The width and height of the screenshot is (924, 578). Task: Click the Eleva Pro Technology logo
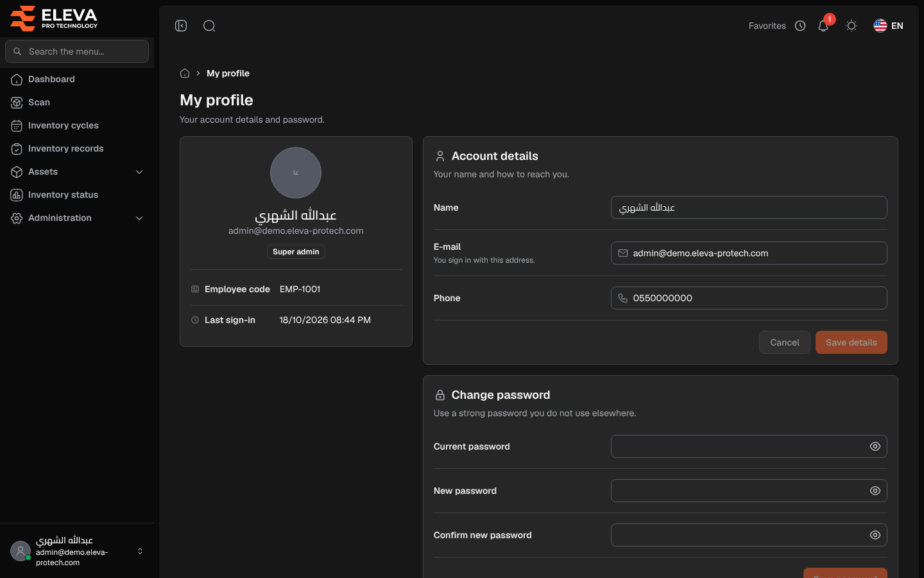(54, 18)
